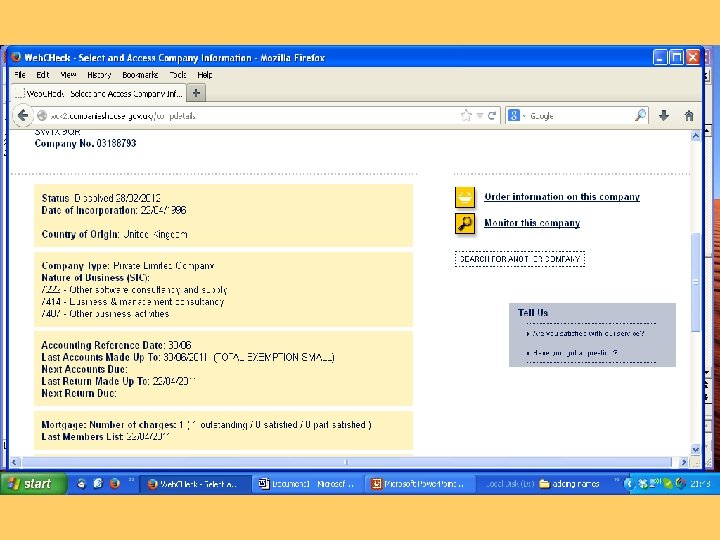The height and width of the screenshot is (540, 720).
Task: Open the Edit menu
Action: pyautogui.click(x=43, y=74)
